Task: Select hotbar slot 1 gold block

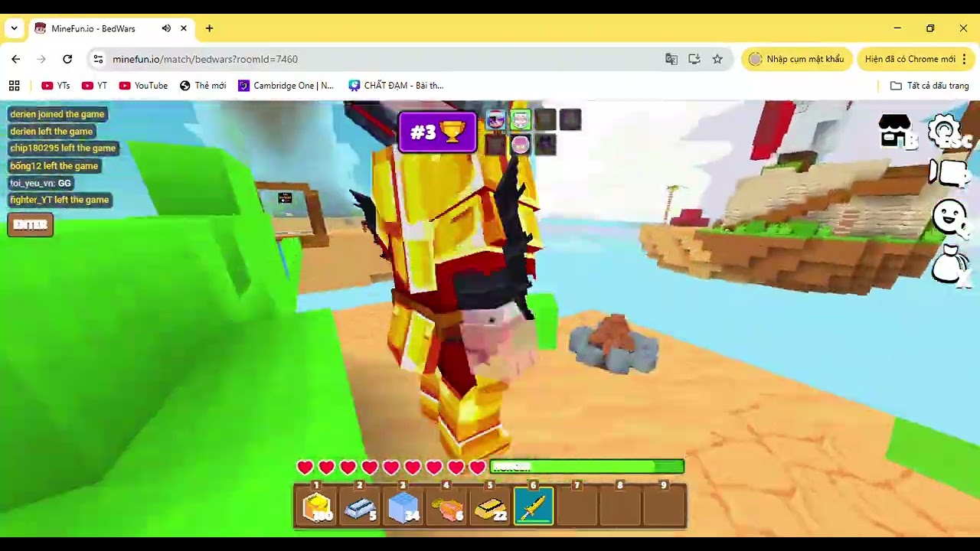Action: tap(317, 506)
